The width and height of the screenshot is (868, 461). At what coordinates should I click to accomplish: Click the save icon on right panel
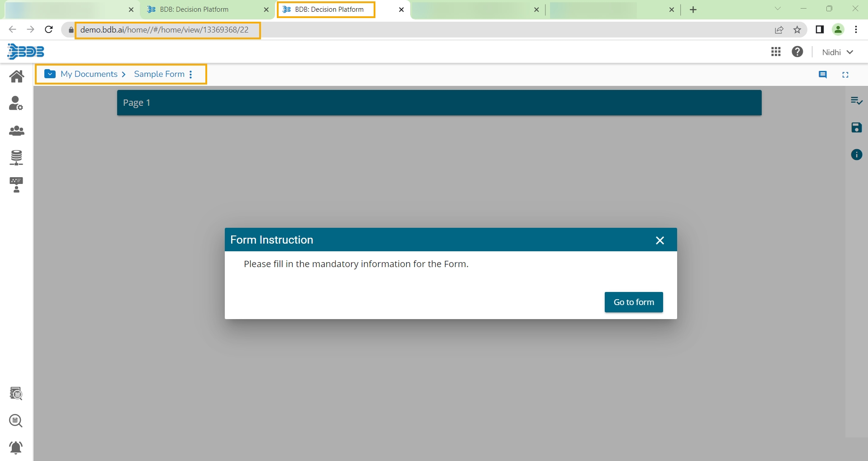pos(857,127)
